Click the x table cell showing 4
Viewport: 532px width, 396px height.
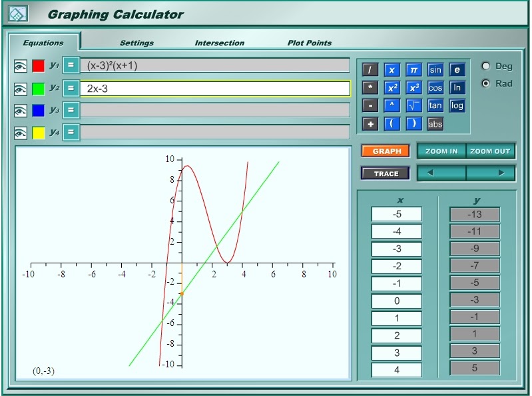tap(397, 370)
